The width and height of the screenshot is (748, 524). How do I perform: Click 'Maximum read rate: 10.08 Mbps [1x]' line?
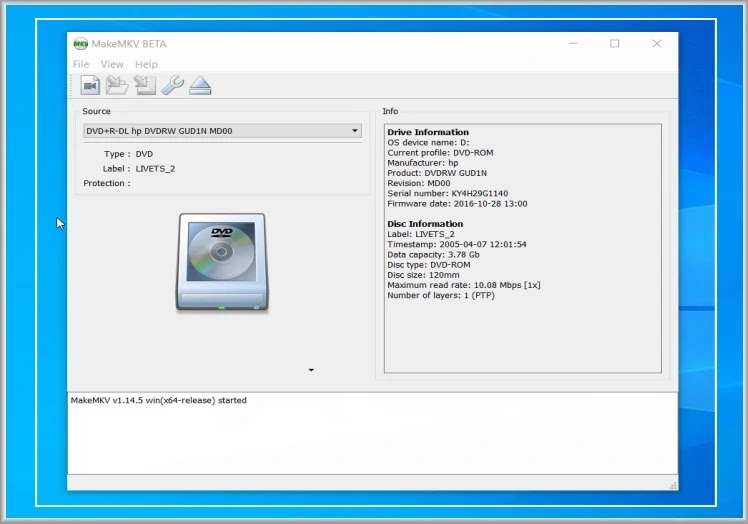tap(464, 285)
